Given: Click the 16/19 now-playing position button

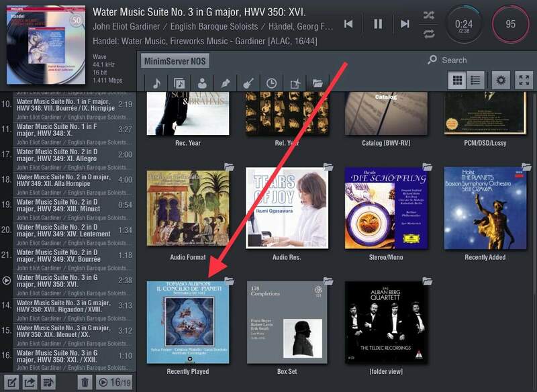Looking at the screenshot, I should 114,382.
